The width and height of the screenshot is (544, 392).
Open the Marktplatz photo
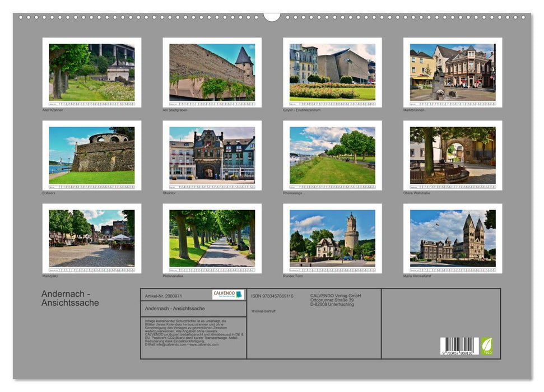pyautogui.click(x=92, y=238)
